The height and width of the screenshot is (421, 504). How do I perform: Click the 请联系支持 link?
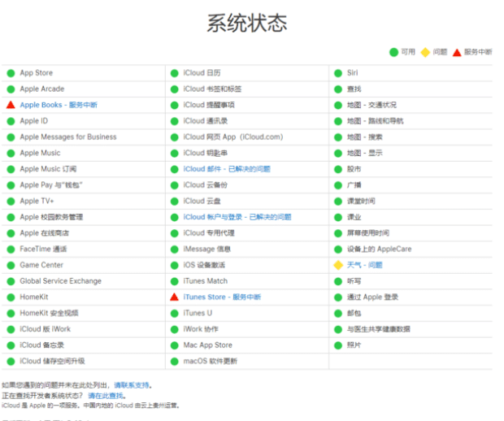tap(132, 385)
